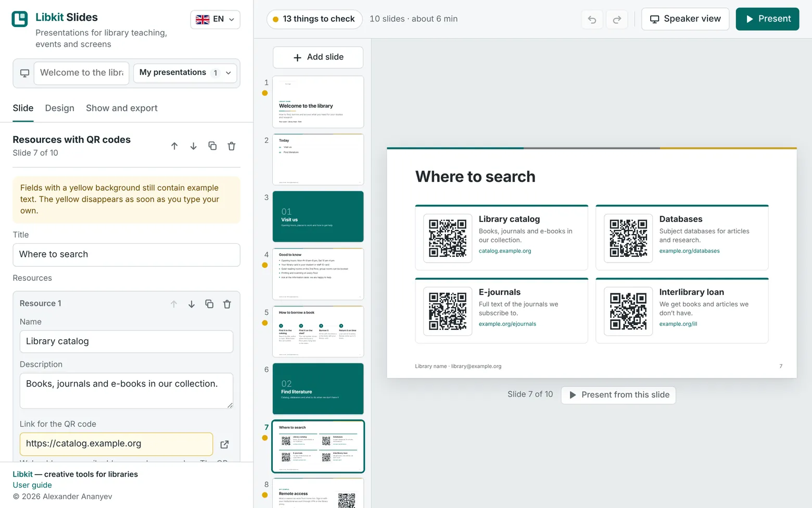
Task: Move the current slide up
Action: [x=174, y=146]
